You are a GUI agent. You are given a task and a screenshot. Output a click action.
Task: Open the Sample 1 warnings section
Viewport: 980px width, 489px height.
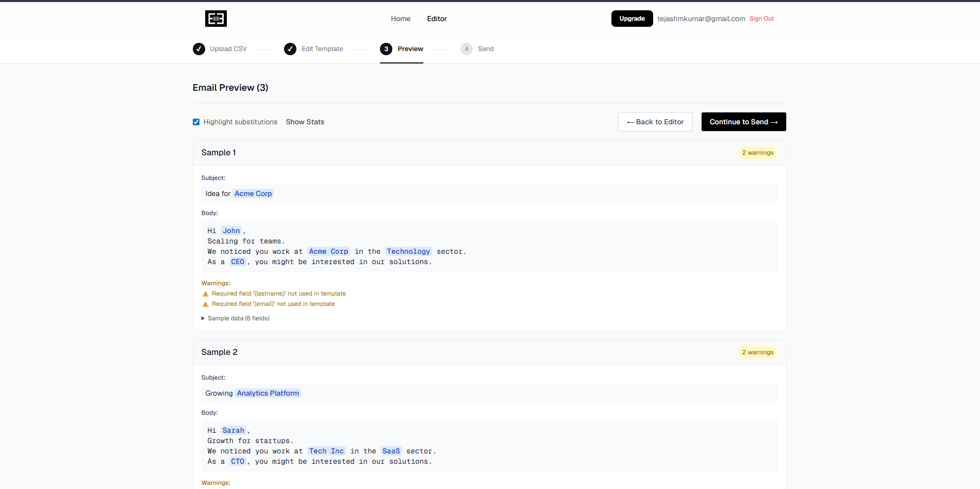(215, 283)
